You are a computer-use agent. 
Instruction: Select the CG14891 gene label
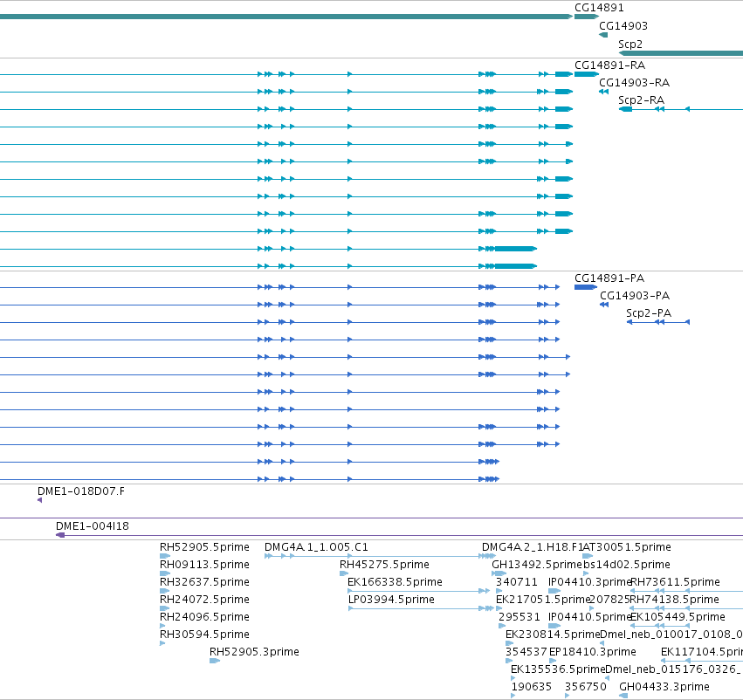[x=599, y=8]
